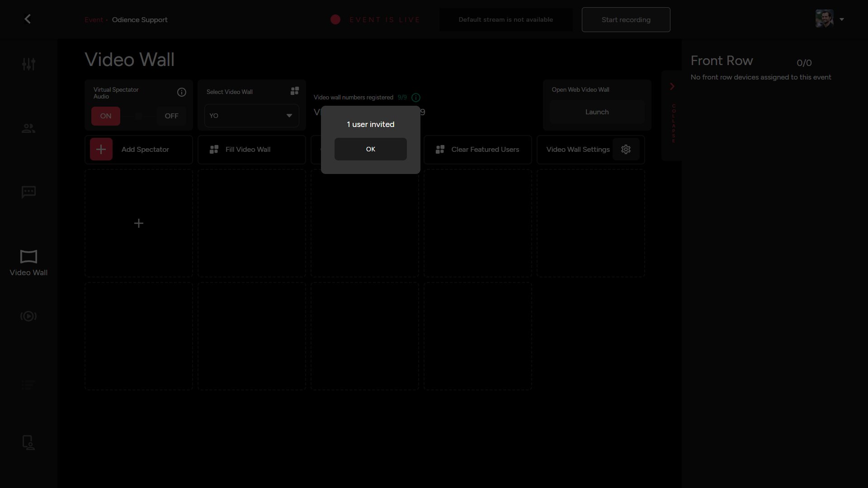The height and width of the screenshot is (488, 868).
Task: Enable Virtual Spectator Audio with the ON switch
Action: pos(105,116)
